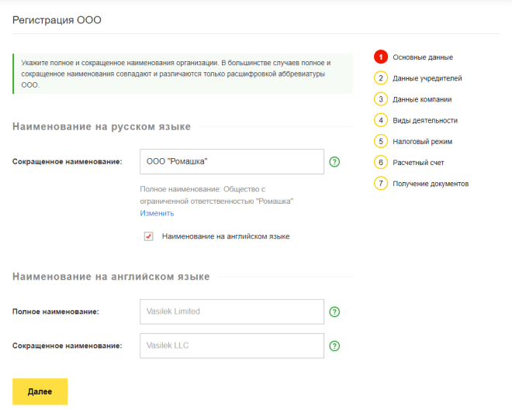The width and height of the screenshot is (512, 420).
Task: Click 'Изменить' link under full name
Action: click(157, 213)
